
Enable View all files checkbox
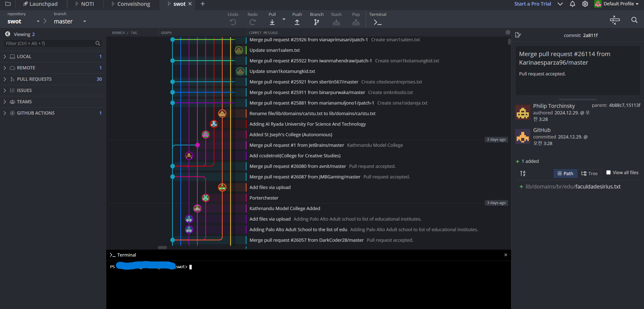(x=608, y=173)
